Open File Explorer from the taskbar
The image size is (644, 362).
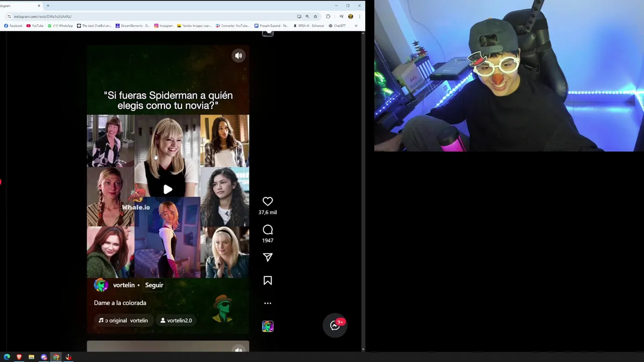point(31,357)
